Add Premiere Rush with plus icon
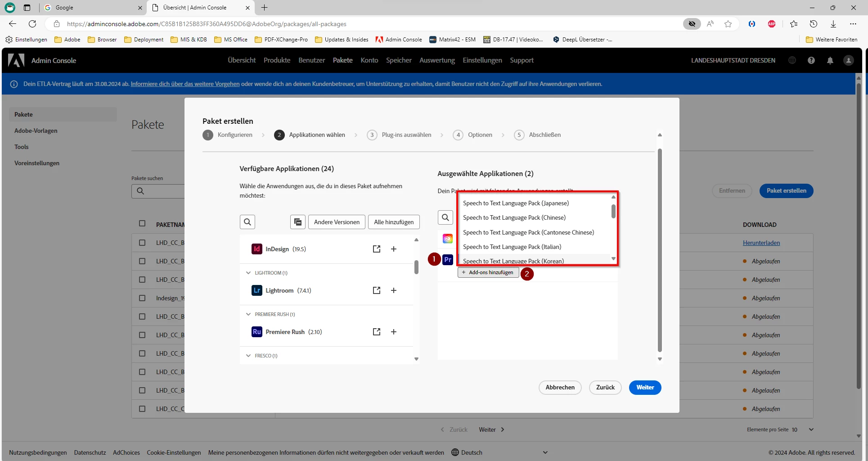 point(394,332)
